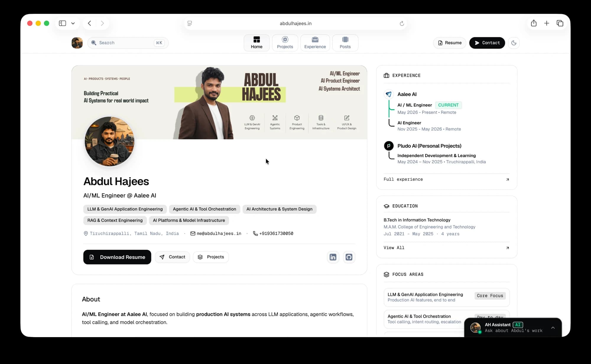Click the AH Assistant avatar

(x=475, y=328)
